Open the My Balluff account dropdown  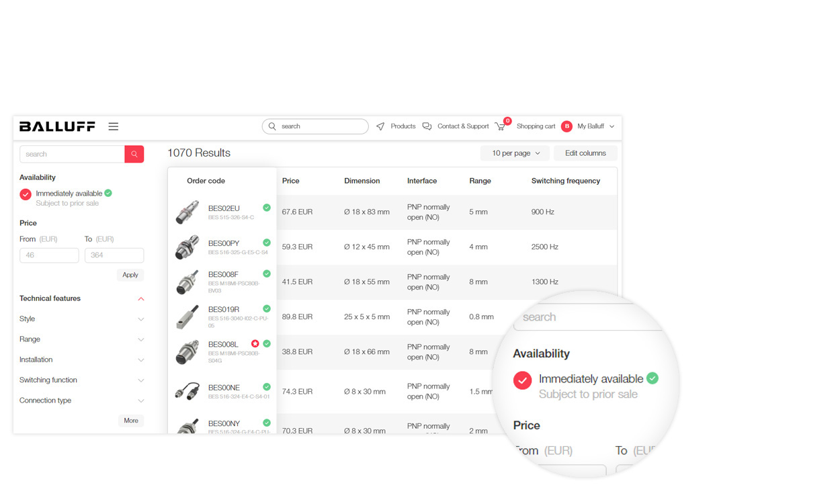pos(596,126)
